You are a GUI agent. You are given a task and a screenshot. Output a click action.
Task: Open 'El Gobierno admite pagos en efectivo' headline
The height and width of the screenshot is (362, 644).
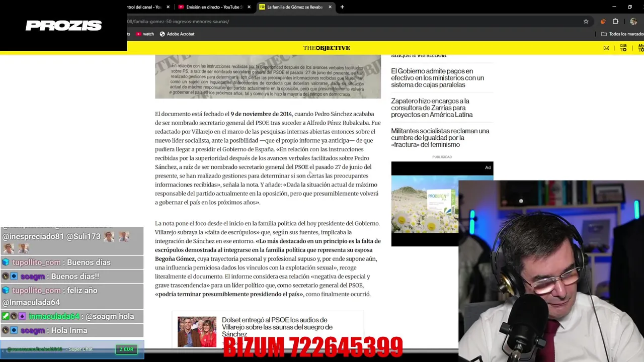pos(438,78)
